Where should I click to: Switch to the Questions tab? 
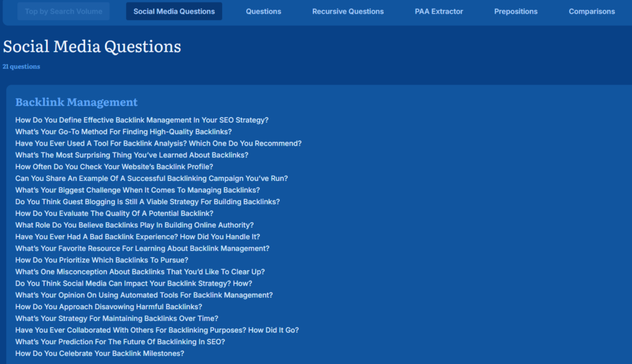(x=264, y=11)
